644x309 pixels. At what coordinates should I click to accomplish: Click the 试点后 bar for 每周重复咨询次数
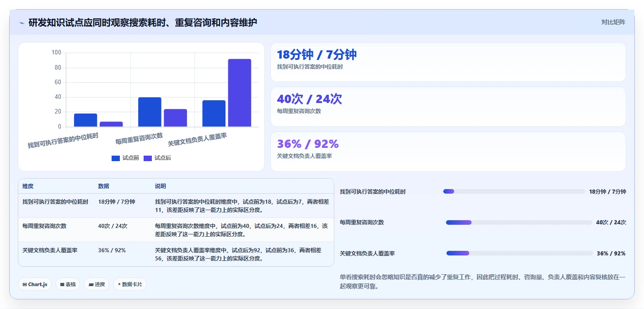tap(176, 118)
